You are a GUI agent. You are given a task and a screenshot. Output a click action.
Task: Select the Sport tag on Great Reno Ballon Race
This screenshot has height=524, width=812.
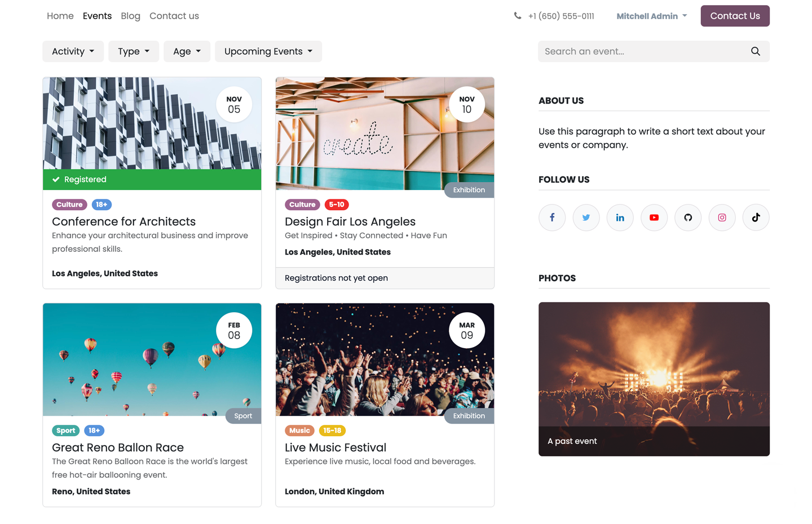65,430
